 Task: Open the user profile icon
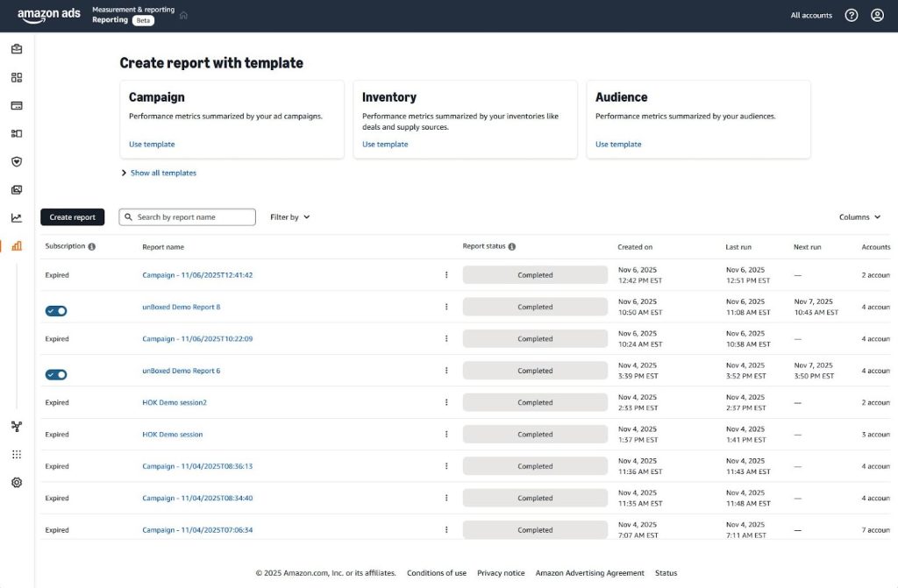click(877, 16)
